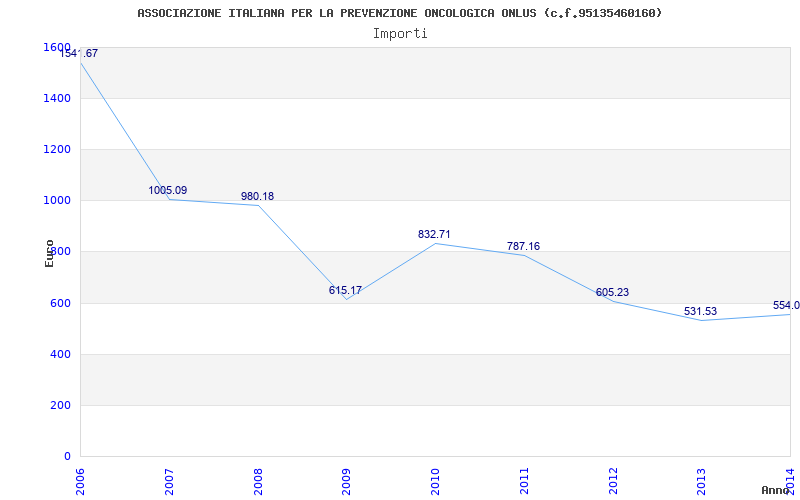
Task: Click the 2011 x-axis label
Action: point(524,481)
